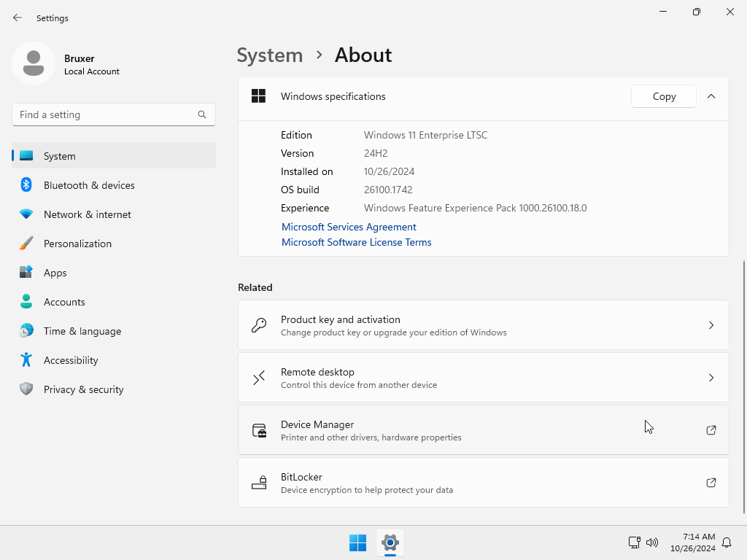Select the Accessibility icon in sidebar
The width and height of the screenshot is (747, 560).
click(26, 360)
